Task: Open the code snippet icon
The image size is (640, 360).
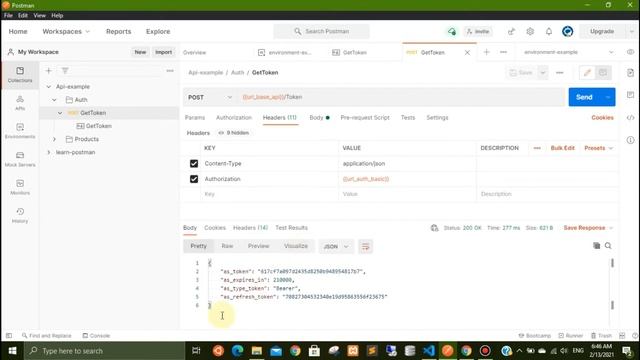Action: tap(631, 118)
